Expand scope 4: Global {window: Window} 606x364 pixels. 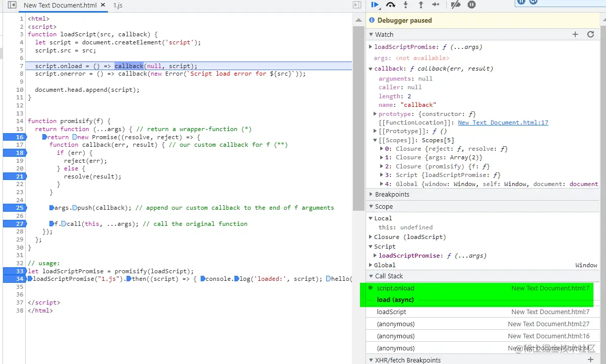click(x=381, y=184)
